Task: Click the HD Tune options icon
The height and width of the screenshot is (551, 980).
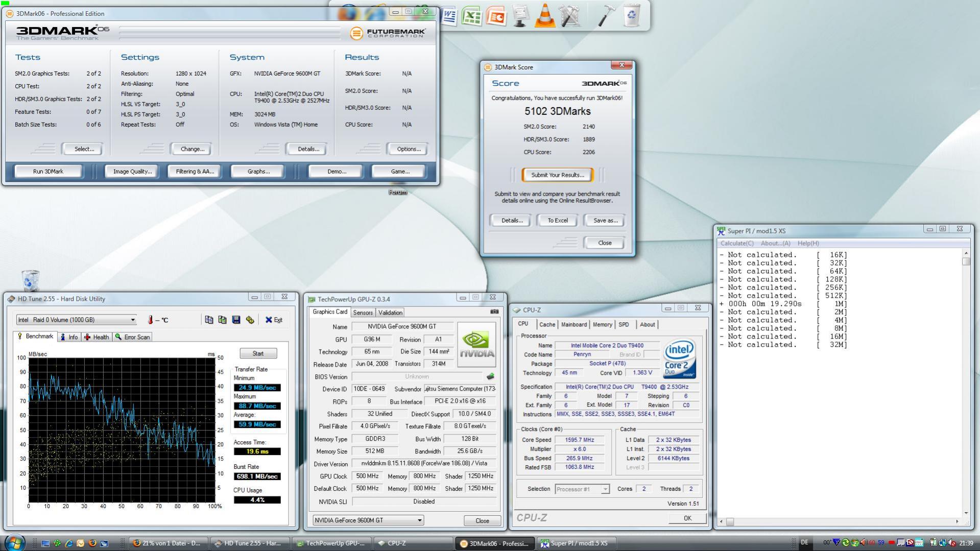Action: click(250, 320)
